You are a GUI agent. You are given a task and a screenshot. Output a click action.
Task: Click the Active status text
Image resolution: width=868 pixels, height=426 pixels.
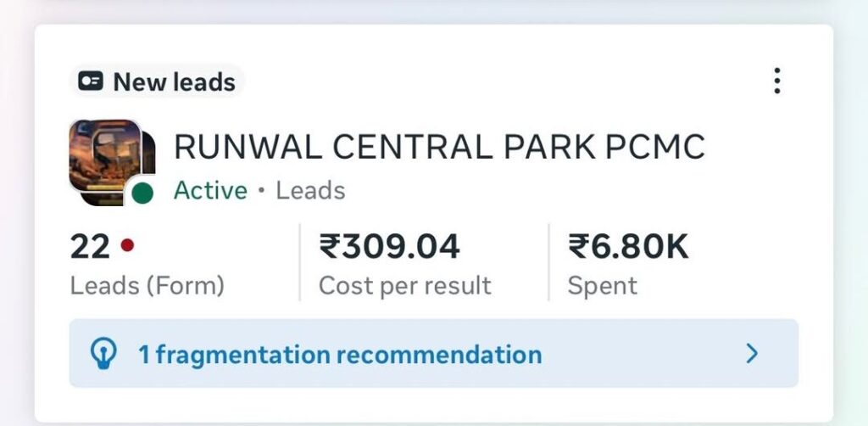tap(210, 190)
